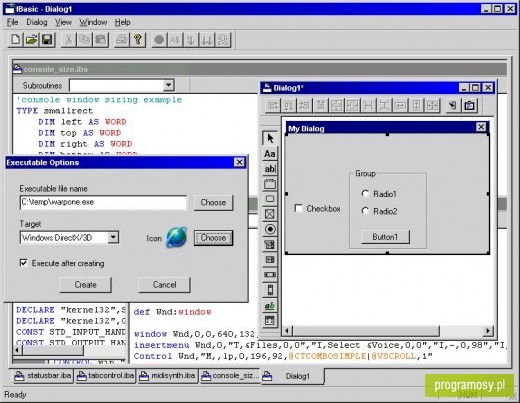Click the My Dialog title bar

[x=388, y=128]
